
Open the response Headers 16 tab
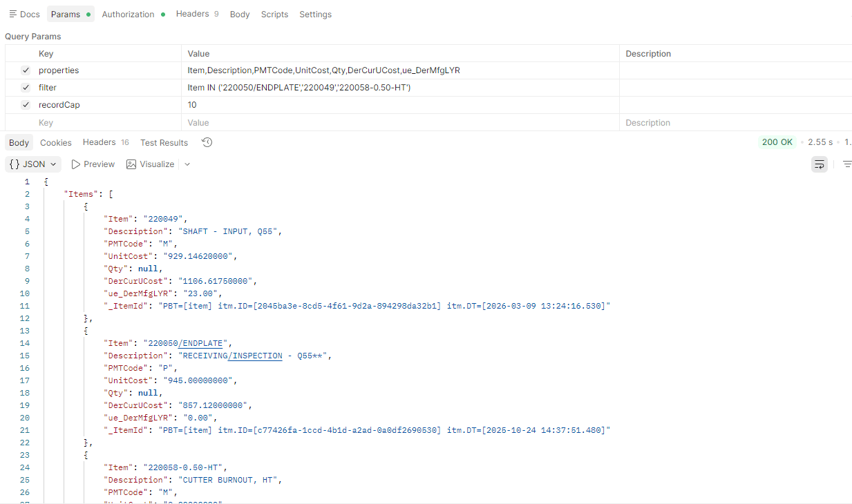106,142
